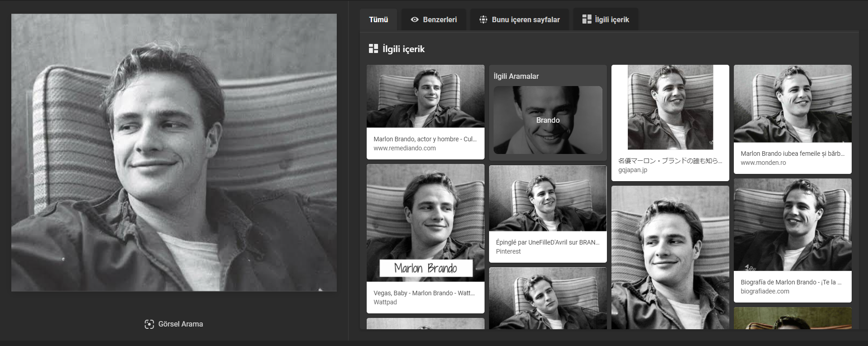The image size is (868, 346).
Task: Click the grid icon beside the İlgili içerik heading
Action: click(373, 48)
